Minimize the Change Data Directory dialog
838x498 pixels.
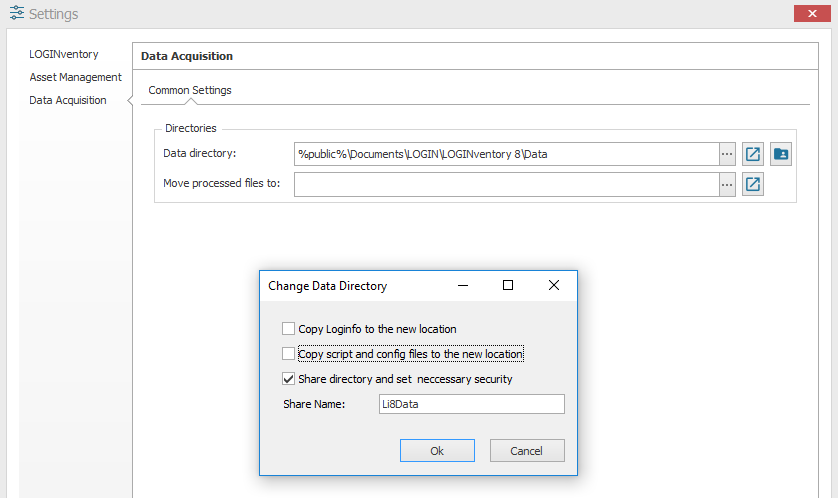click(463, 285)
